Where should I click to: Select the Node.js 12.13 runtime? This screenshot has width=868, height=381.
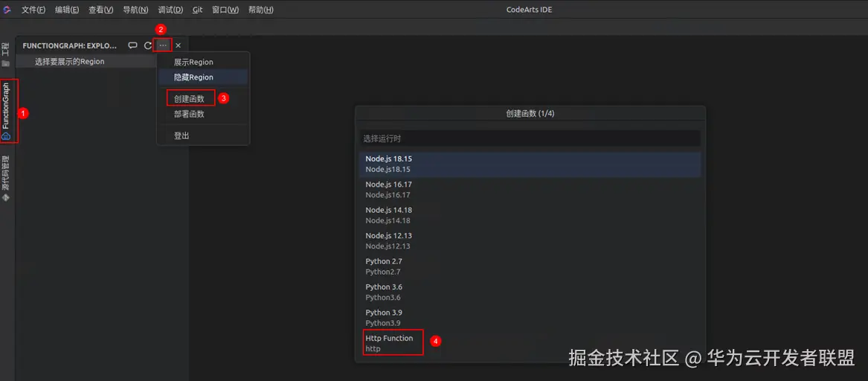point(530,240)
